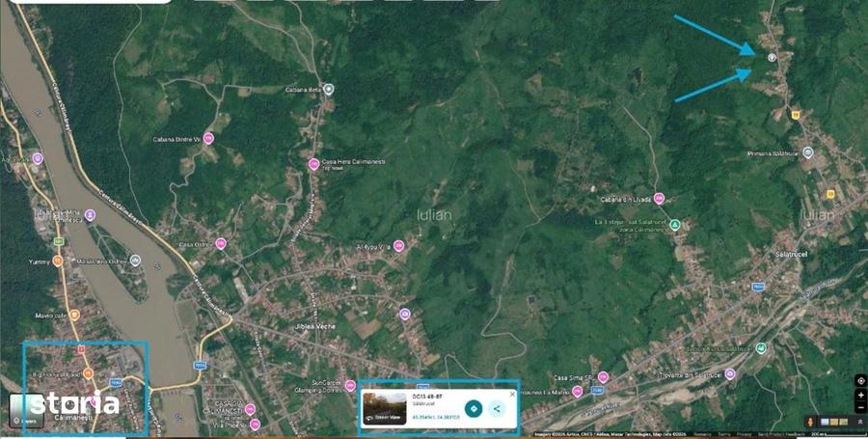Expand the imagery strip chevron
This screenshot has width=868, height=439.
860,422
